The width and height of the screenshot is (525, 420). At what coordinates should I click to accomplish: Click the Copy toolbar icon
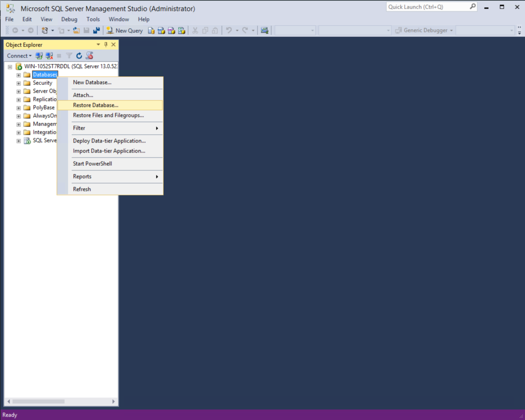205,31
